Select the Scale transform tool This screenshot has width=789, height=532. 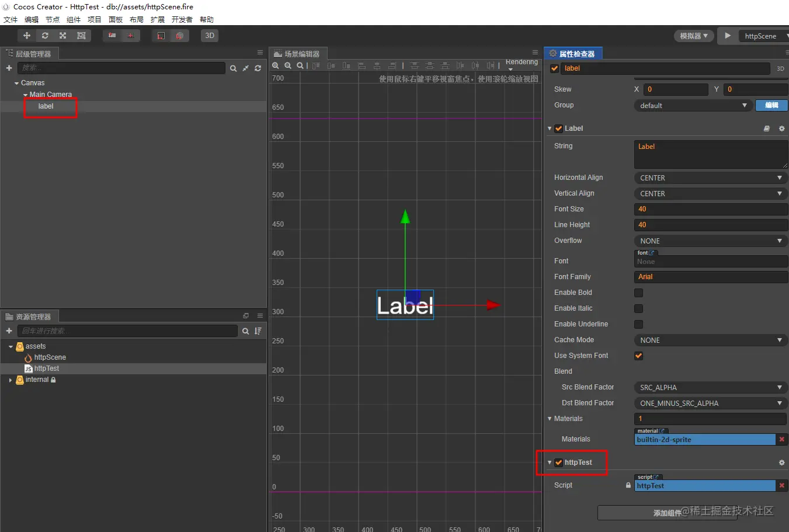pos(63,36)
